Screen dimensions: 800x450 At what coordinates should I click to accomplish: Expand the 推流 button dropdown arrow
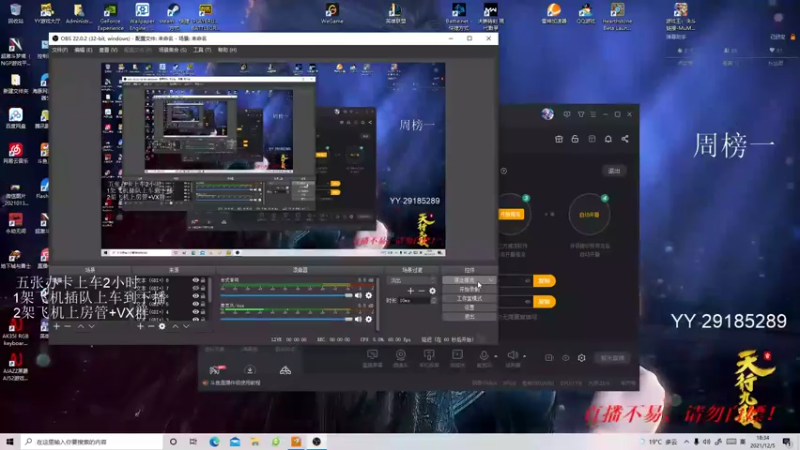tap(490, 280)
